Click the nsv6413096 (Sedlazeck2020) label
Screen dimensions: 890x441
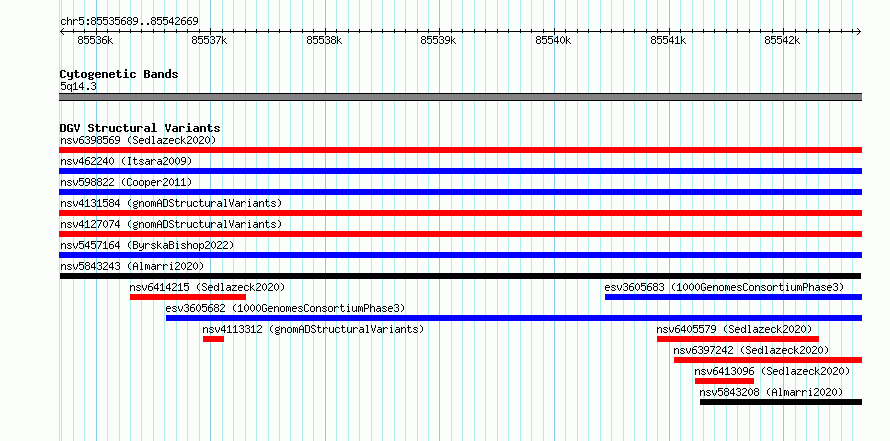(772, 371)
